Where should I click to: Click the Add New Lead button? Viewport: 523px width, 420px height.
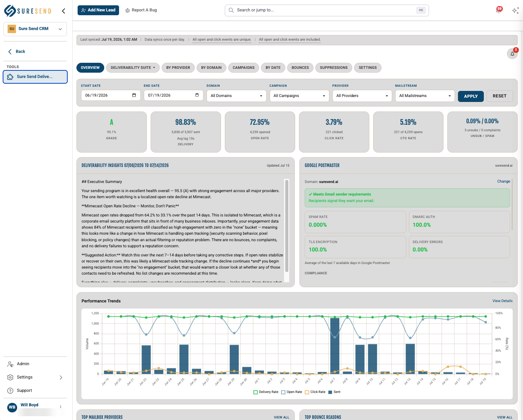tap(98, 10)
